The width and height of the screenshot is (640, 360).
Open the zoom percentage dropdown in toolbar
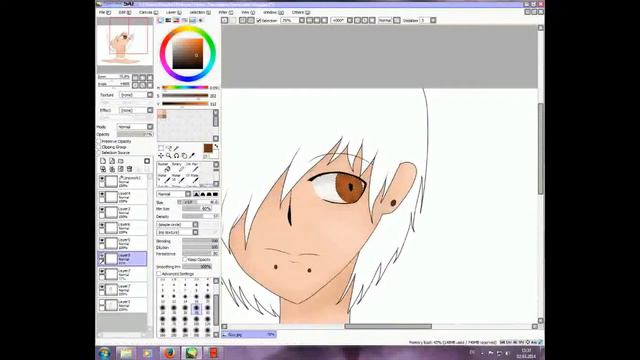pos(302,20)
